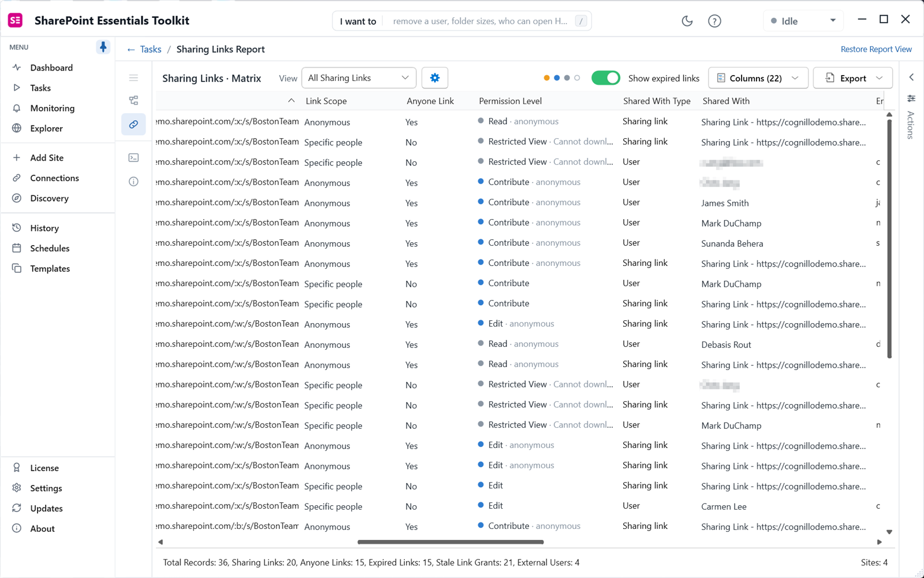
Task: Click the scroll left arrow
Action: pos(161,542)
